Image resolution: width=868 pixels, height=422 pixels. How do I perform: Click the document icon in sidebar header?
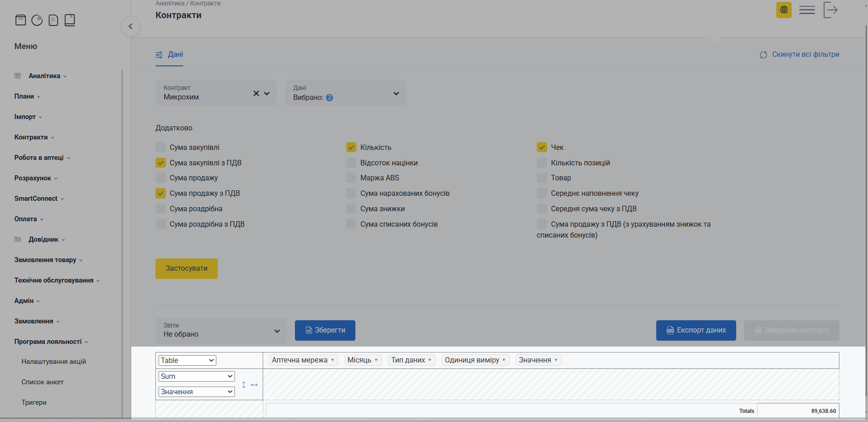53,20
